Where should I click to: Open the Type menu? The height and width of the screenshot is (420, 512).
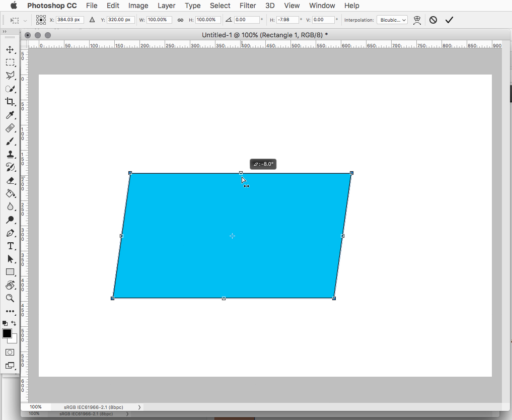click(193, 6)
